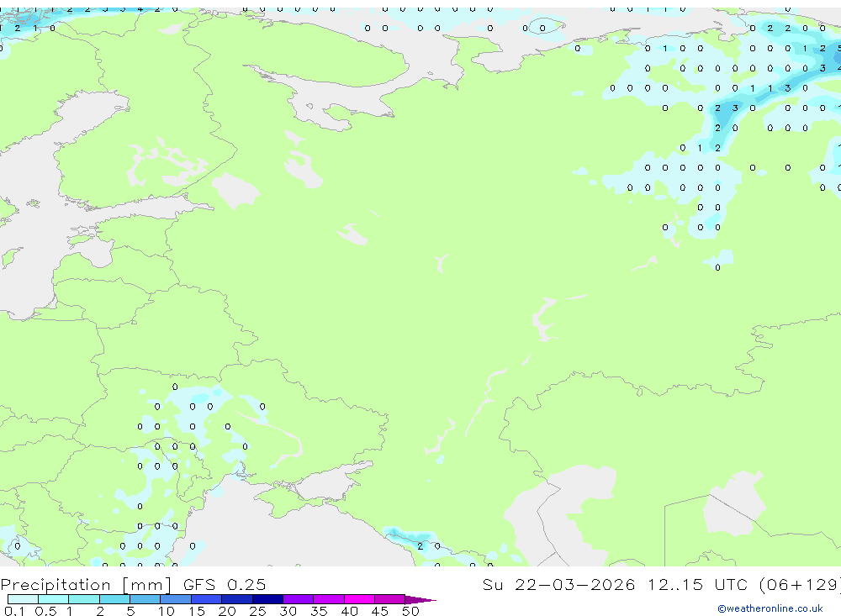Click the 1–2 mm legend color swatch
The height and width of the screenshot is (616, 841).
pyautogui.click(x=84, y=599)
